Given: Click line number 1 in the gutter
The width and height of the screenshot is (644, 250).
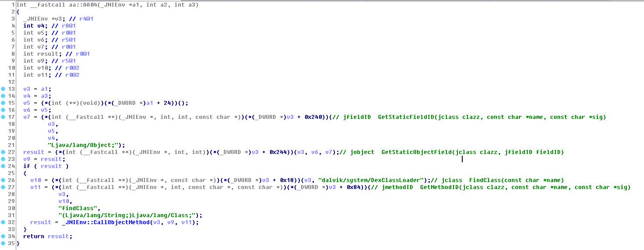Looking at the screenshot, I should coord(14,5).
